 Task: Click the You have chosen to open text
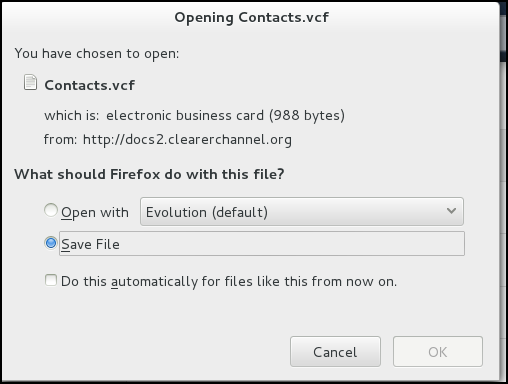tap(97, 54)
